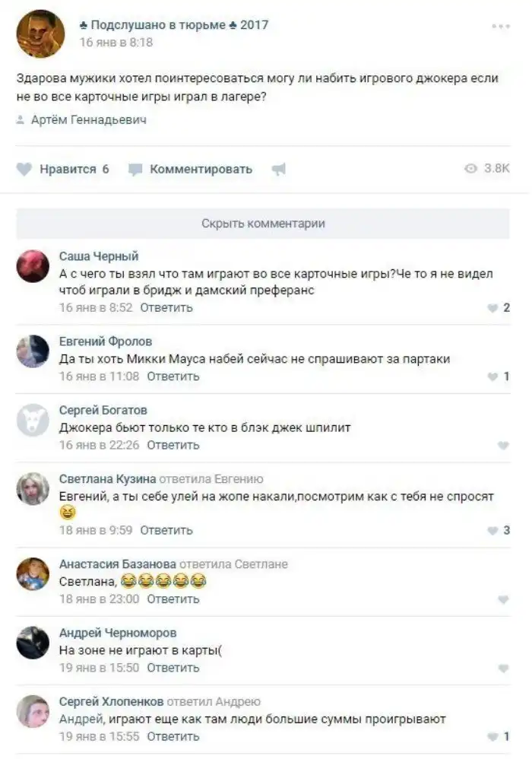This screenshot has height=759, width=532.
Task: Like Евгений Фролов's comment heart
Action: click(x=492, y=376)
